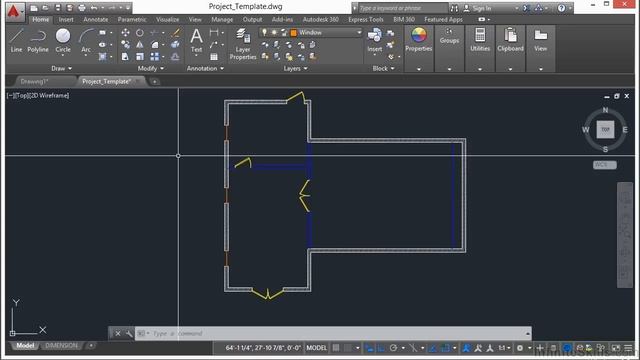Click the Plot printer icon in quick access toolbar
The image size is (640, 360).
82,8
